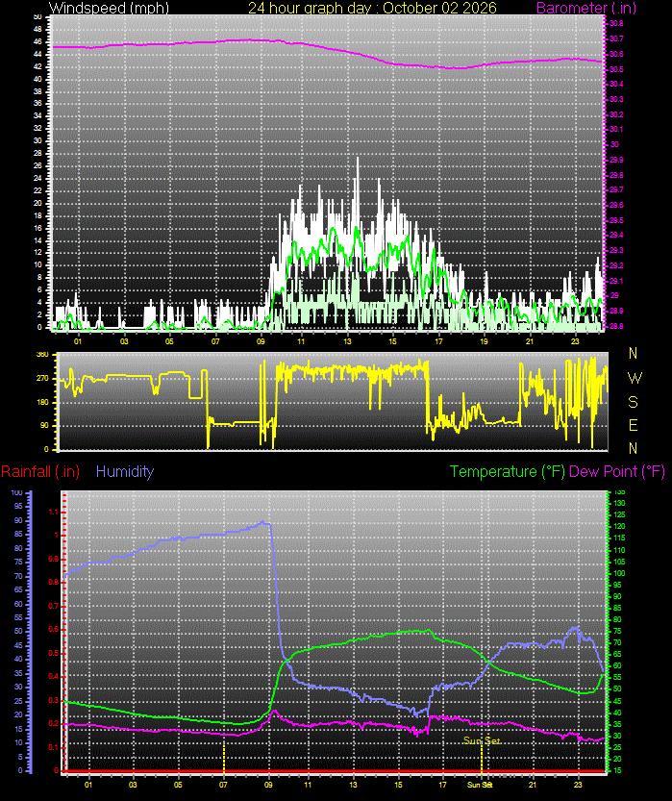The width and height of the screenshot is (672, 801).
Task: Click hour '07' on the lower graph time axis
Action: [x=223, y=785]
